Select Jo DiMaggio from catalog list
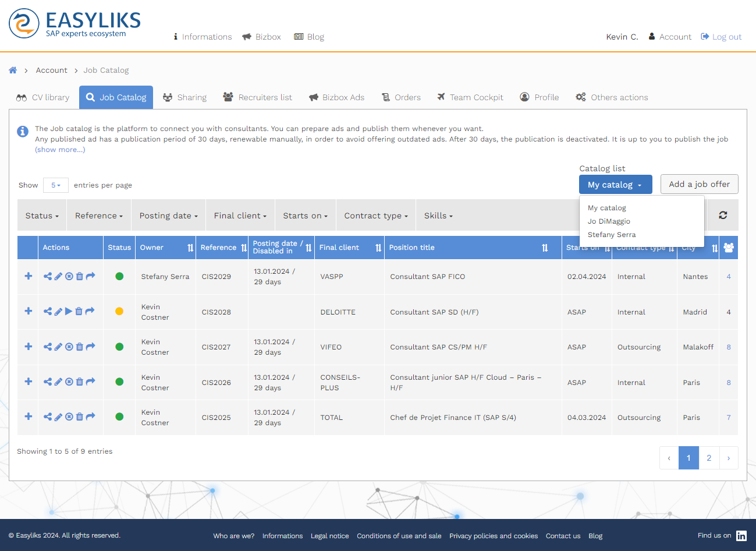Screen dimensions: 756x551 click(x=609, y=221)
